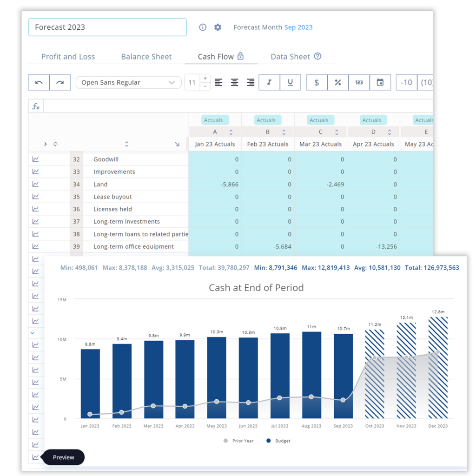Click the Undo icon in the toolbar
476x476 pixels.
click(39, 82)
